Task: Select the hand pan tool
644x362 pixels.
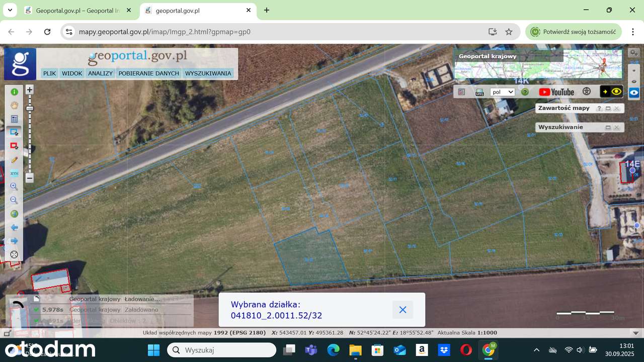Action: (x=14, y=106)
